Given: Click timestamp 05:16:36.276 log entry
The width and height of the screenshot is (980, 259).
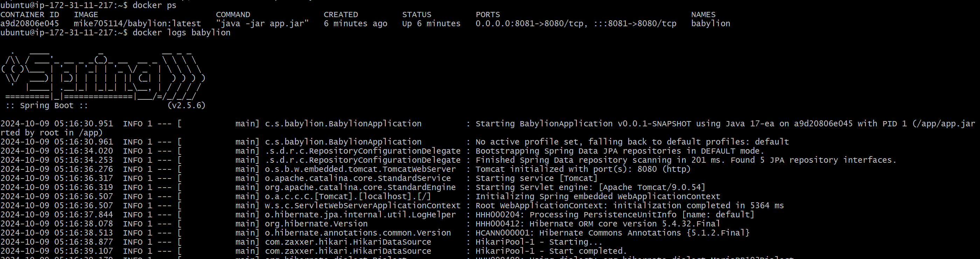Looking at the screenshot, I should pyautogui.click(x=83, y=169).
